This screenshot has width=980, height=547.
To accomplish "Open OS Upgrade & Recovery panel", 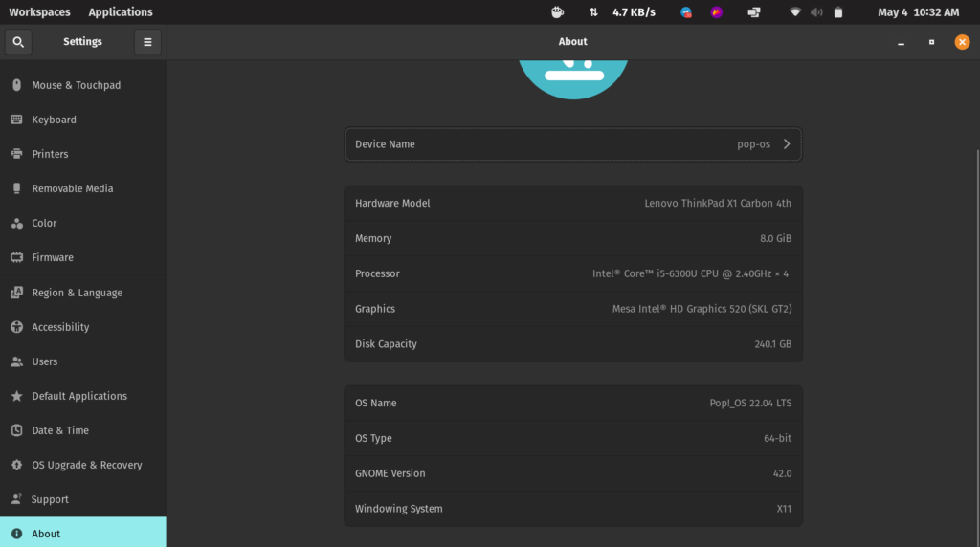I will (x=83, y=465).
